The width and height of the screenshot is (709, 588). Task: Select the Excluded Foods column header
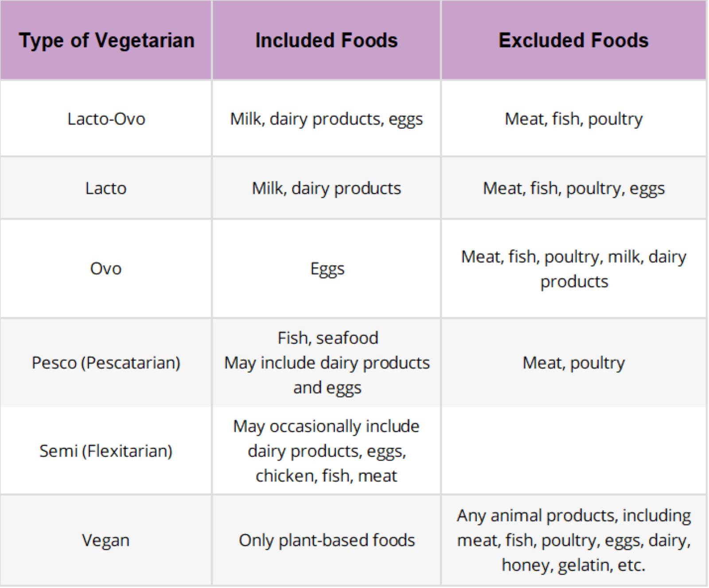point(573,40)
